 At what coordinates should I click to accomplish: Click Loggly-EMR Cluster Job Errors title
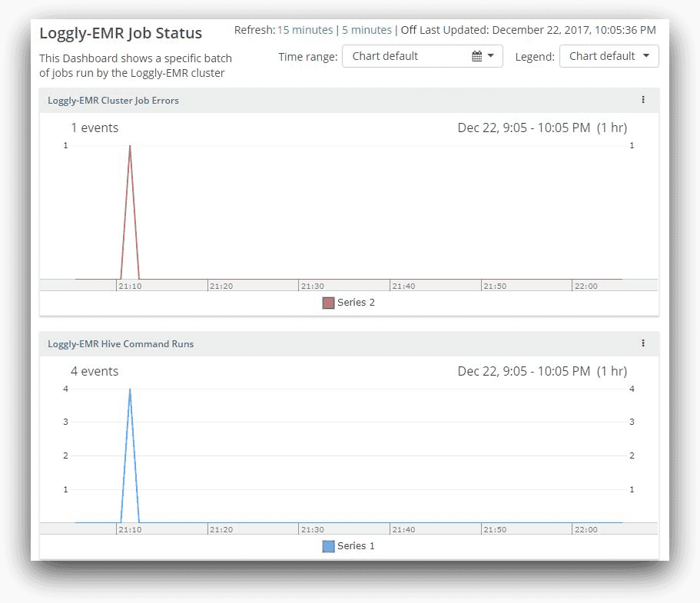113,101
